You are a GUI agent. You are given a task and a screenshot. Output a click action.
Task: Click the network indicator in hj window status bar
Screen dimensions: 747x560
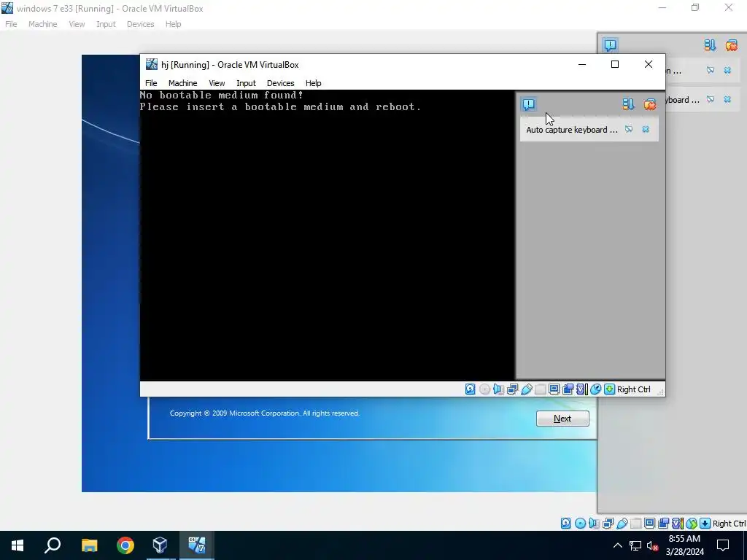[x=512, y=389]
